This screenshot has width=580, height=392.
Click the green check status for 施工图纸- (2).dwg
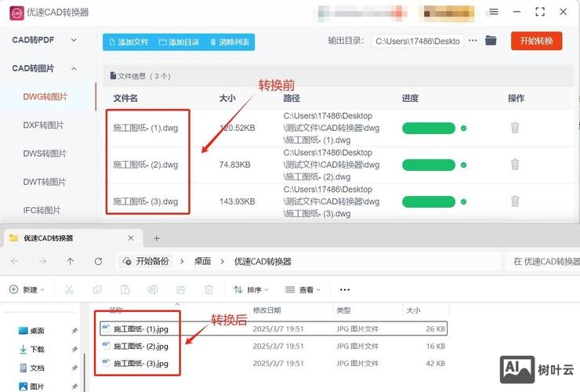click(x=463, y=165)
